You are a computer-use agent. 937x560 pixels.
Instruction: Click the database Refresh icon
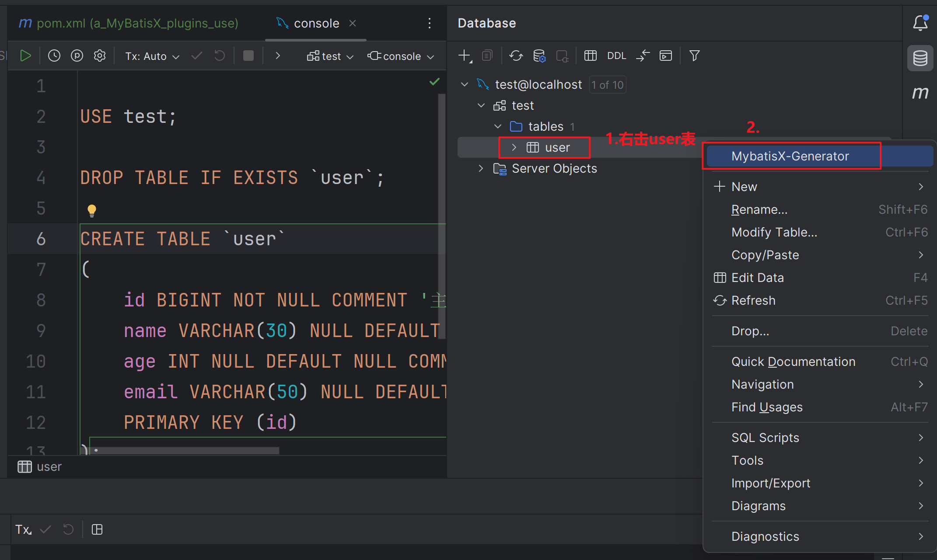click(x=516, y=56)
